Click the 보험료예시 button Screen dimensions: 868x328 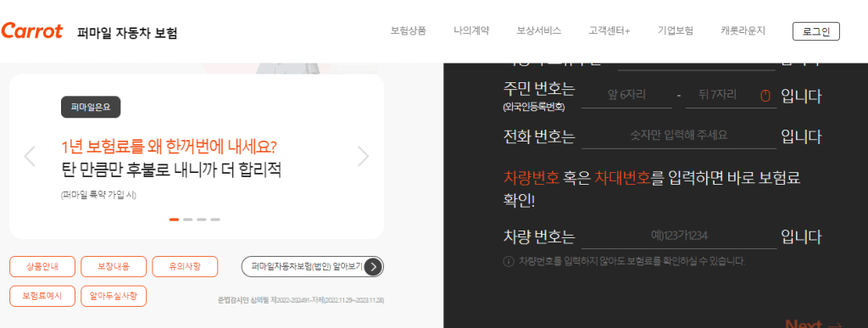point(42,296)
